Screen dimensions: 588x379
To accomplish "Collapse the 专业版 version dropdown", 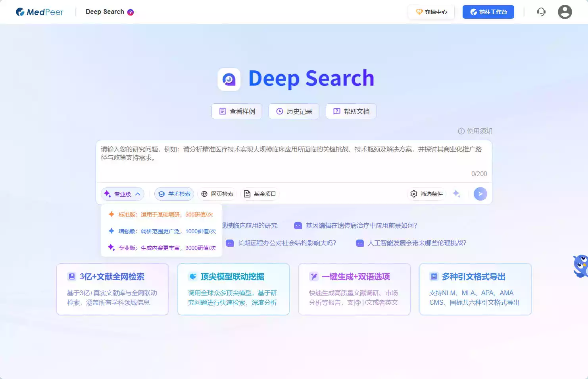I will tap(123, 194).
